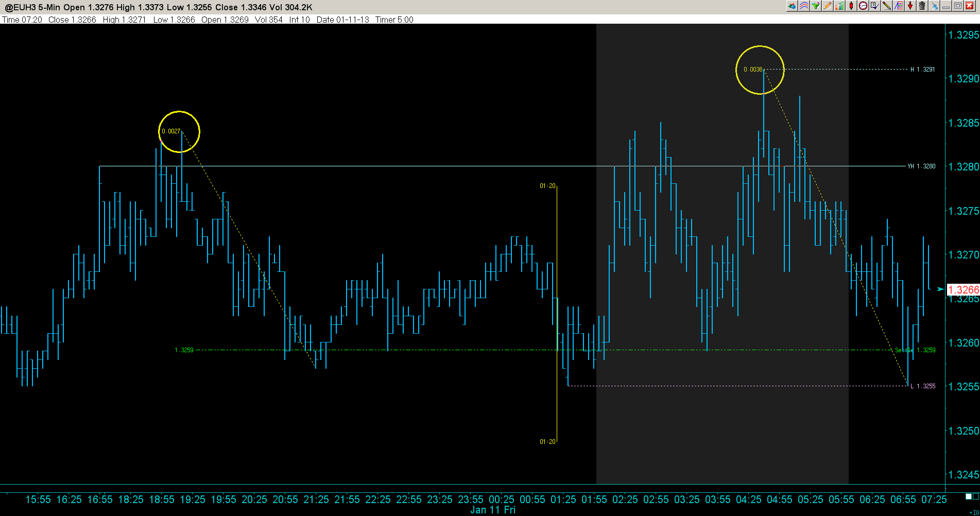Image resolution: width=980 pixels, height=516 pixels.
Task: Switch to the red candlestick icon
Action: point(851,6)
